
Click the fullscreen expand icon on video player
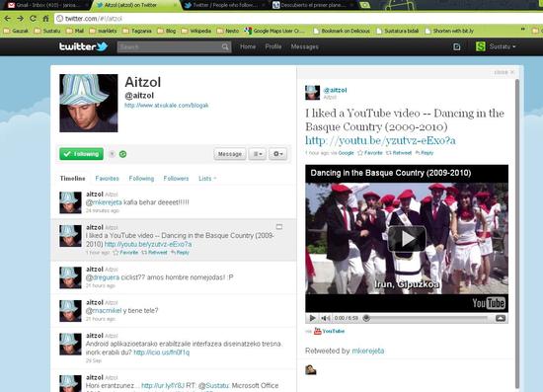pyautogui.click(x=501, y=318)
